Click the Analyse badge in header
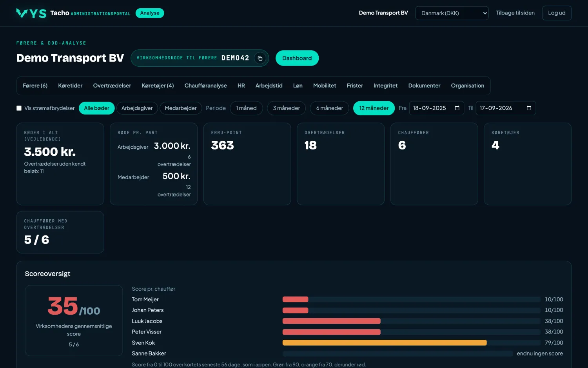Screen dimensions: 588x368 coord(150,13)
